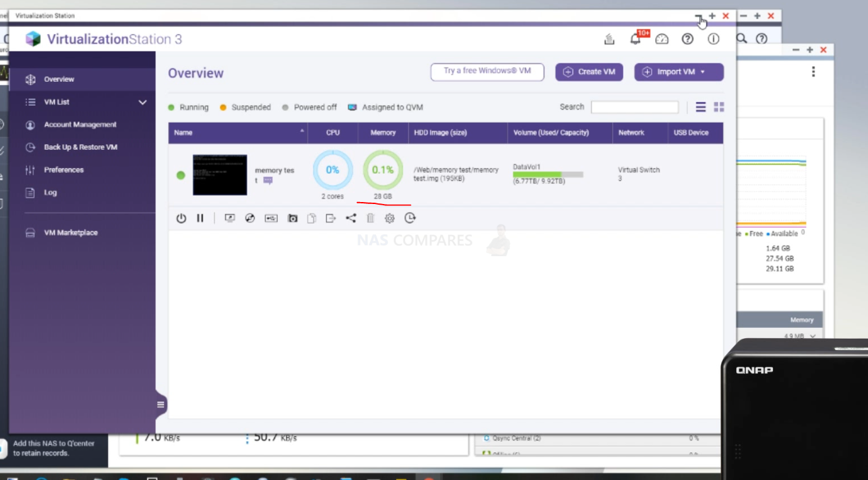The width and height of the screenshot is (868, 480).
Task: Open the memory test VM thumbnail
Action: tap(220, 175)
